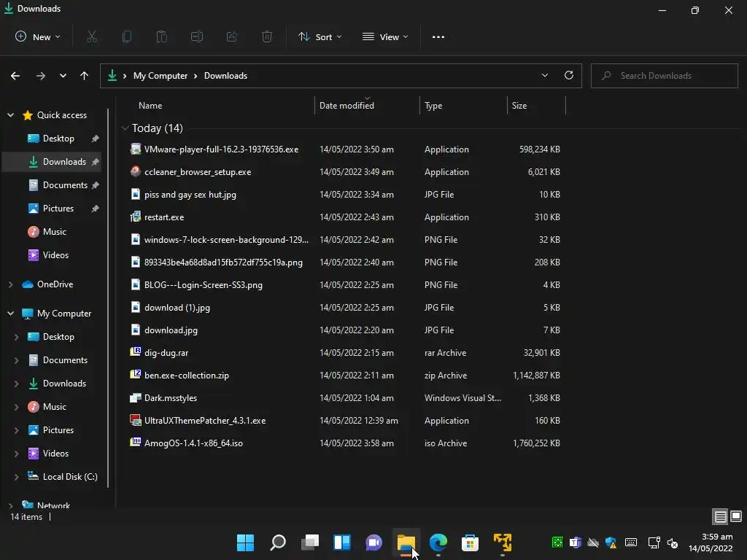Open the See more ellipsis menu

pyautogui.click(x=438, y=36)
